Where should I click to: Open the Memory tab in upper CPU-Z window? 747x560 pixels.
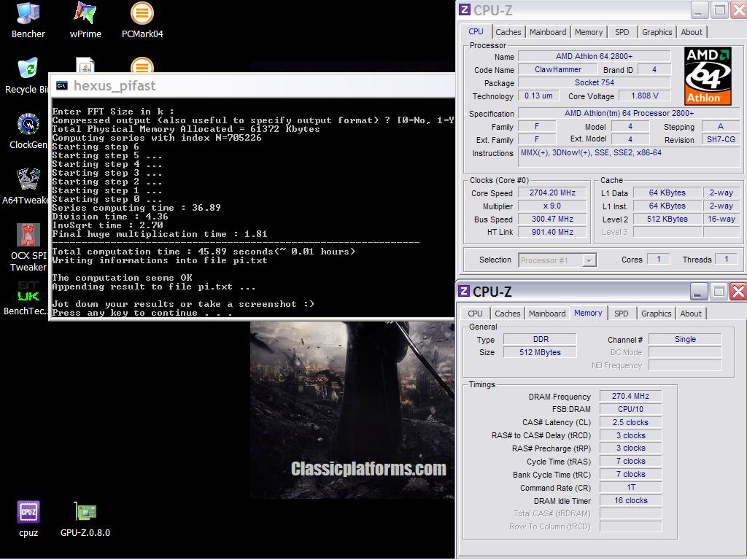click(589, 32)
